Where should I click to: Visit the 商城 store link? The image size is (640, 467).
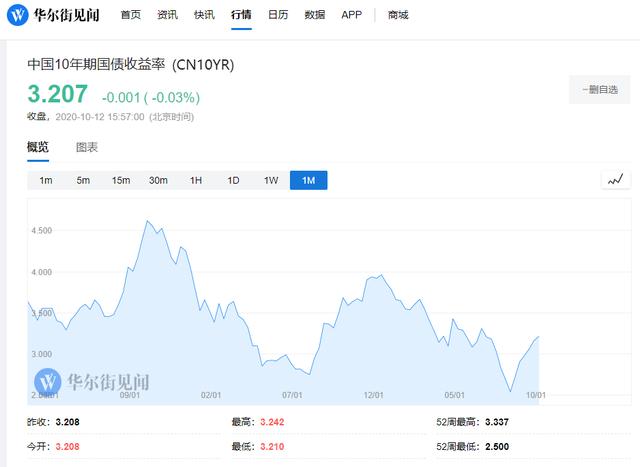(x=398, y=15)
